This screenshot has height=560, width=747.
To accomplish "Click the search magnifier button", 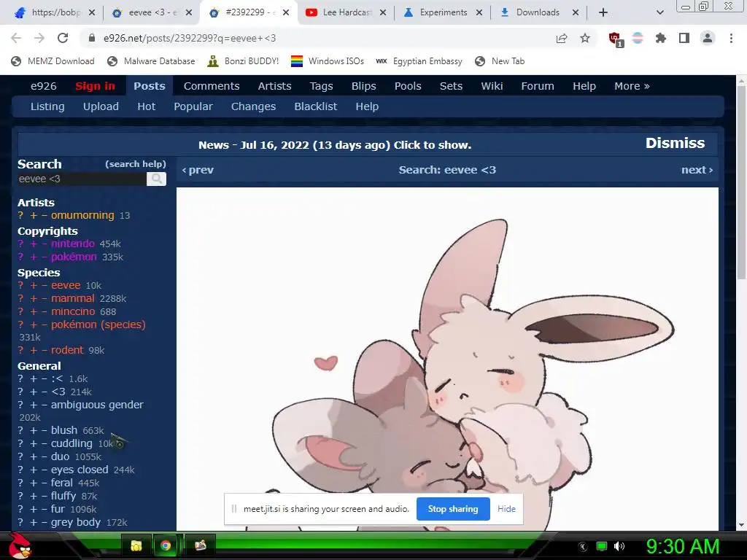I will tap(156, 179).
